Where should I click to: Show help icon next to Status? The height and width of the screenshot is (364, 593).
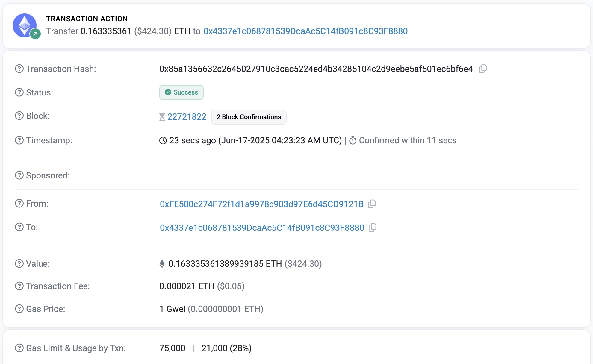(x=19, y=92)
